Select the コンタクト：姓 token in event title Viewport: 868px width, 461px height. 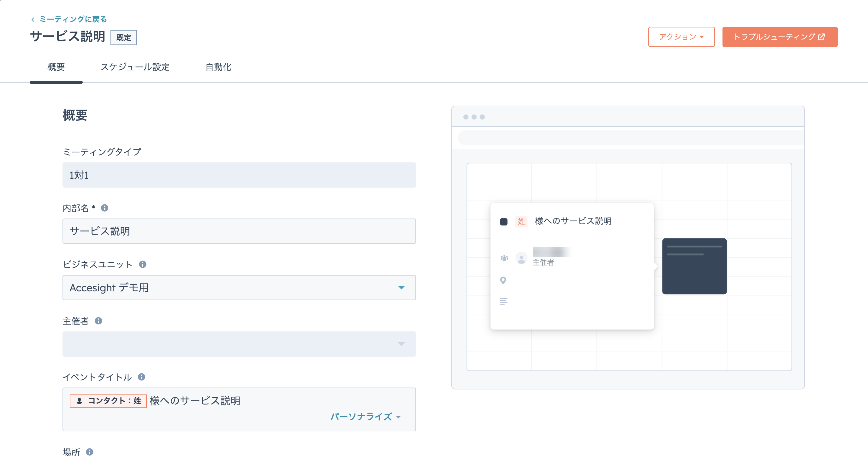click(x=108, y=401)
